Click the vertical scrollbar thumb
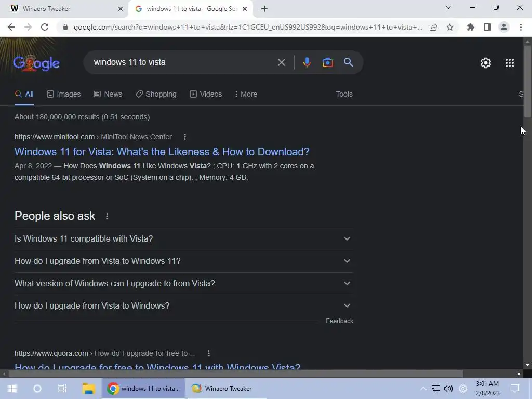This screenshot has height=399, width=532. (527, 81)
